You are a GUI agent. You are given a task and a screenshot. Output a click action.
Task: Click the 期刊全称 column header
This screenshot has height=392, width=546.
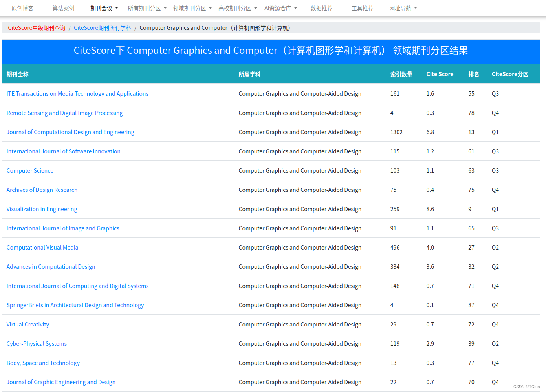pyautogui.click(x=18, y=74)
